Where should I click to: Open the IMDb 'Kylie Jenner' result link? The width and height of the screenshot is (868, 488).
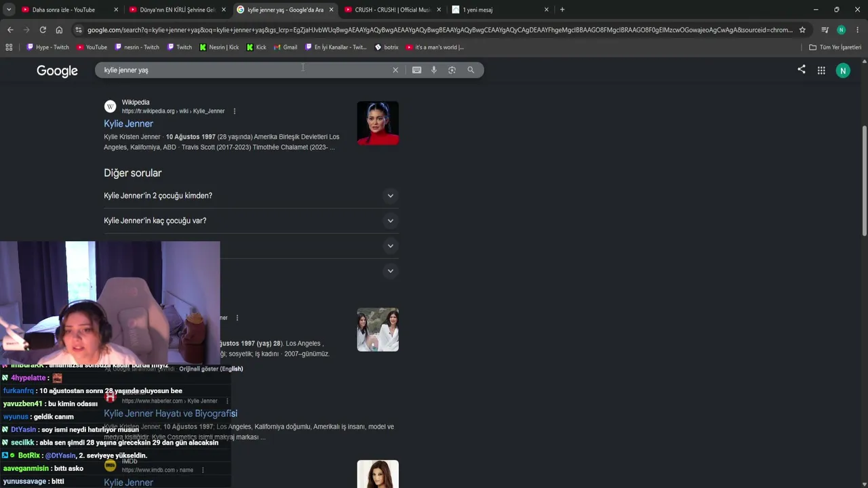point(128,482)
